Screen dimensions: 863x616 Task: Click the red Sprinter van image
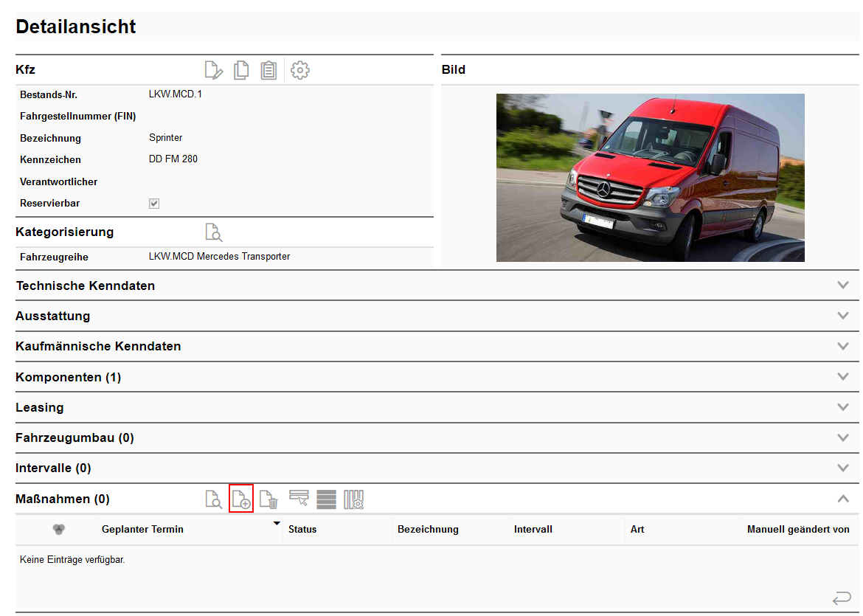coord(650,178)
